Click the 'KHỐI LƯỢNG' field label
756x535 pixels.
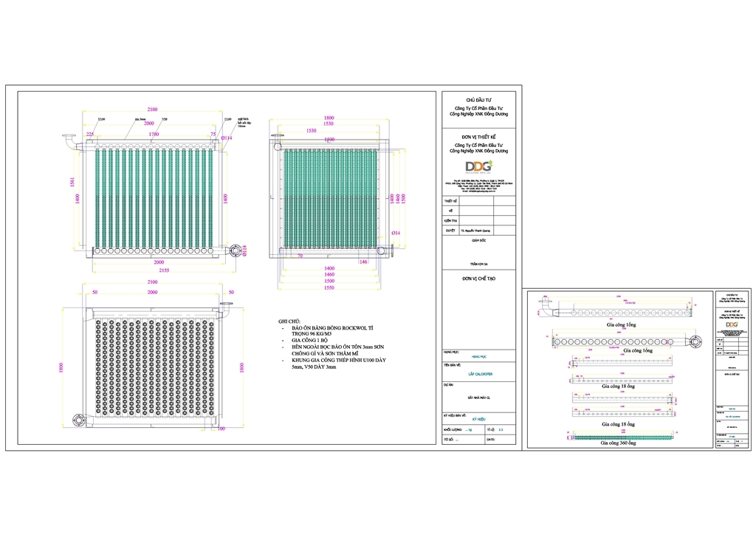coord(453,429)
